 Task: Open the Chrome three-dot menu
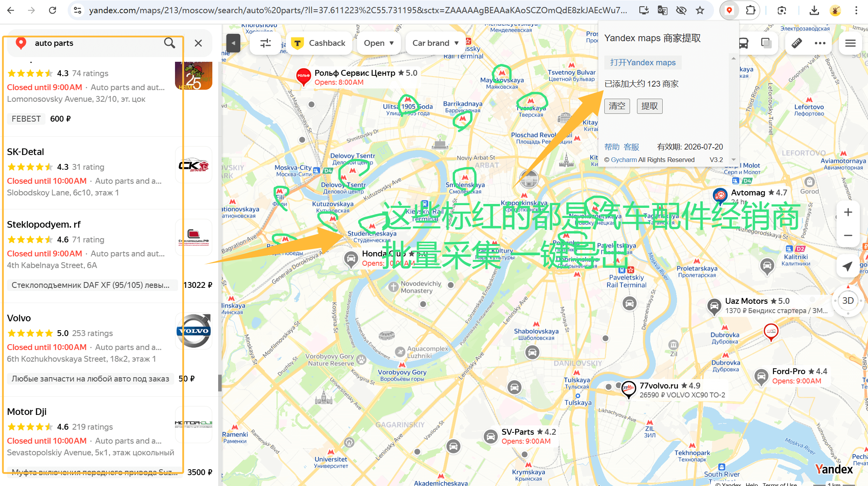[856, 10]
